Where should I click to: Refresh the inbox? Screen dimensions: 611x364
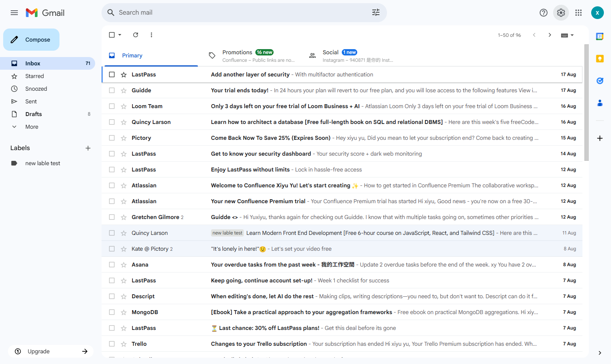[x=136, y=35]
